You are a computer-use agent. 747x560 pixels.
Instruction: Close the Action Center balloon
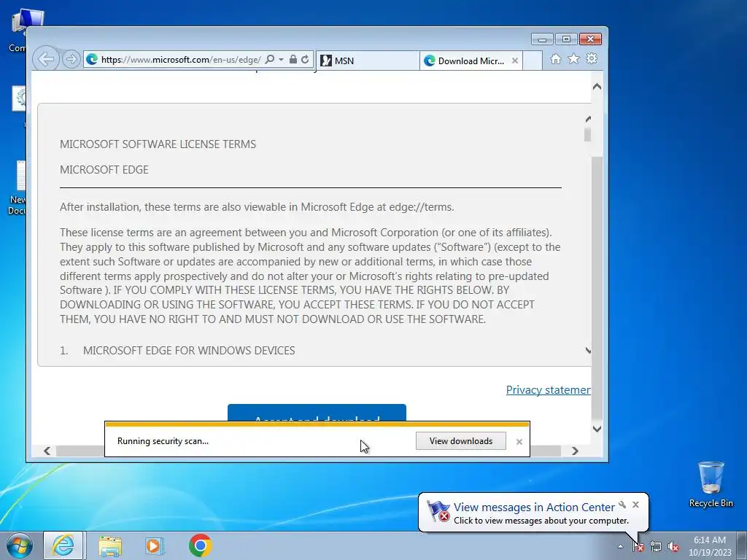click(x=635, y=505)
